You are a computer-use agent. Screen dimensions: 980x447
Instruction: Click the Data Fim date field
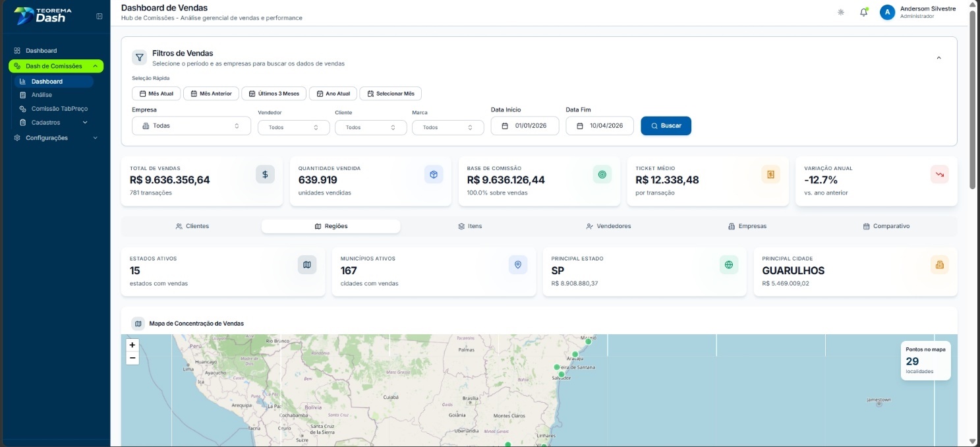point(600,126)
